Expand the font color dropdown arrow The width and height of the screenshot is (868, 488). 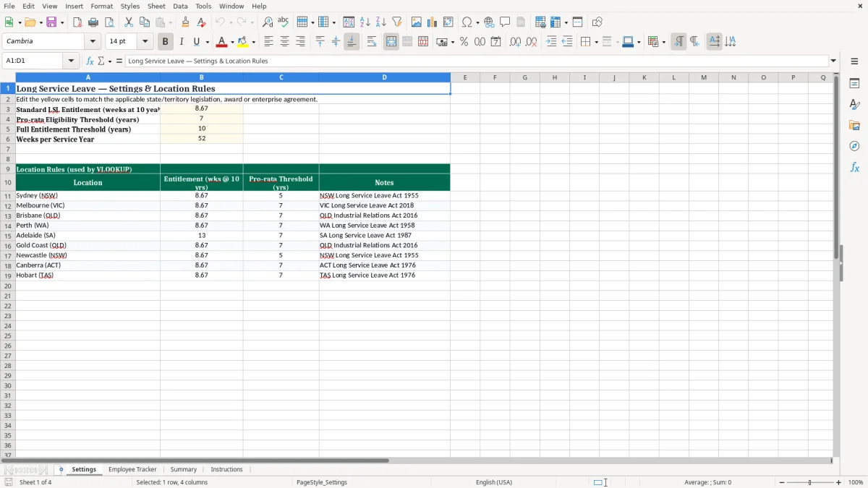click(232, 42)
